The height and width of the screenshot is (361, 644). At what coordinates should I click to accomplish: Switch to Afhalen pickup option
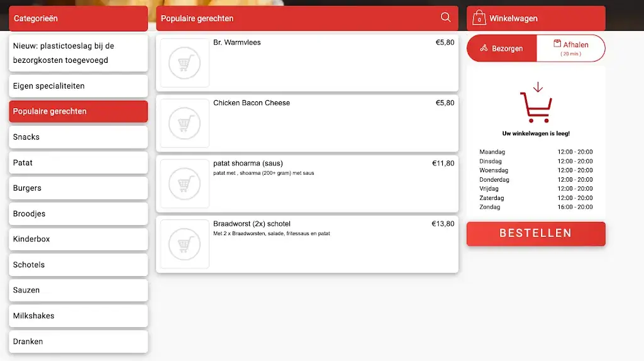tap(571, 48)
